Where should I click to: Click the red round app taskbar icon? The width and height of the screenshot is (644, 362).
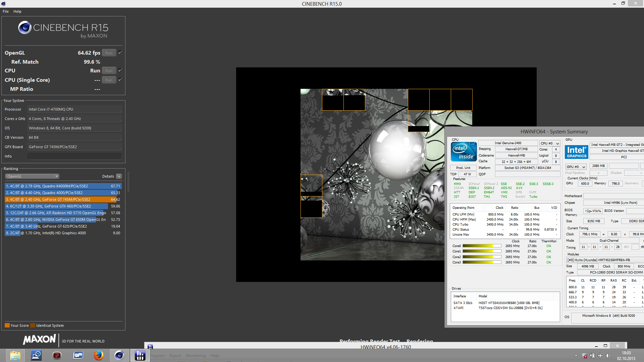pyautogui.click(x=57, y=355)
